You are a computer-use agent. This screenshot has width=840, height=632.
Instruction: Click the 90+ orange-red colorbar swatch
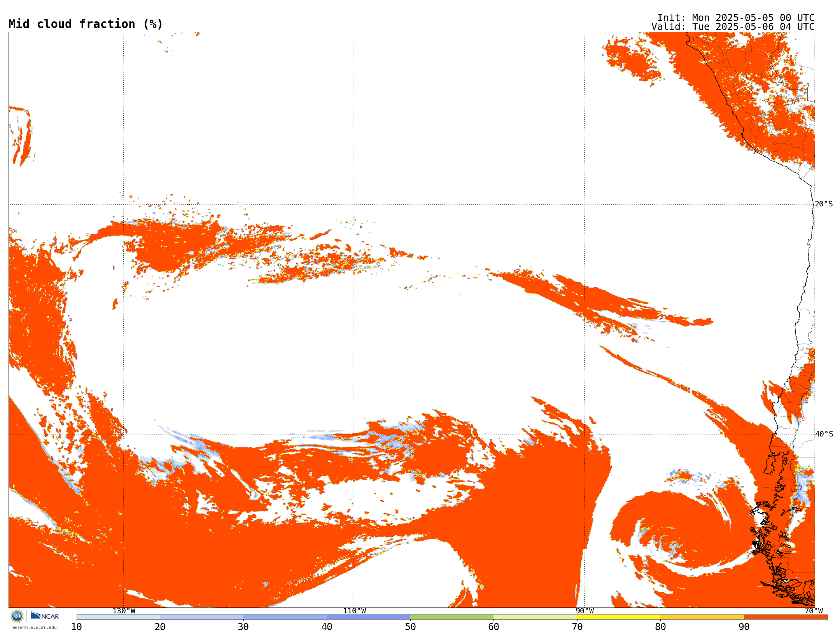click(x=786, y=617)
